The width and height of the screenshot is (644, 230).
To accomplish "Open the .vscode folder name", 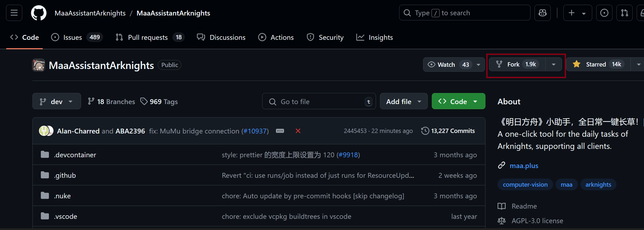I will pos(65,216).
